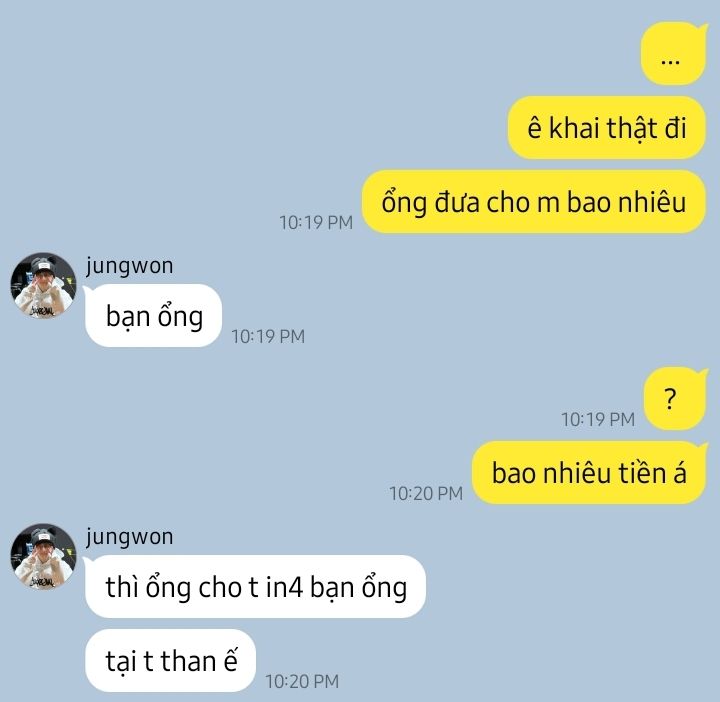Tap the 'bao nhiêu tiền á' message
Screen dimensions: 720x702
coord(589,473)
